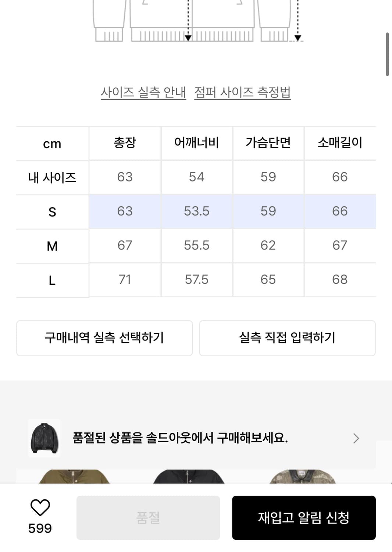The image size is (392, 552).
Task: Tap the 599 likes count
Action: click(40, 528)
